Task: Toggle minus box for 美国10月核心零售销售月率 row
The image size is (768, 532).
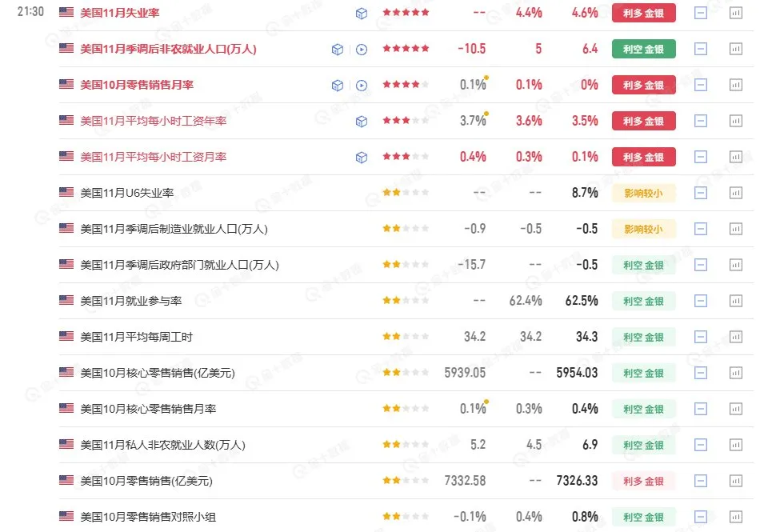Action: click(x=701, y=409)
